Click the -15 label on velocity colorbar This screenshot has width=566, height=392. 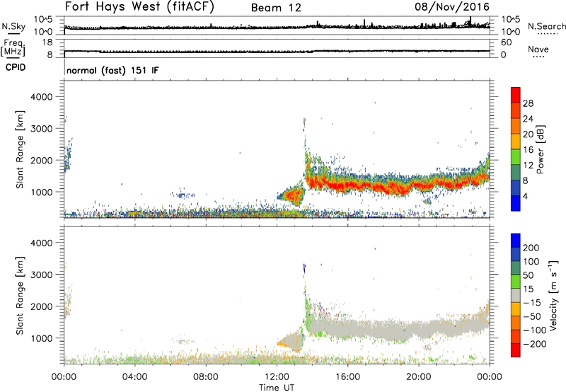tap(532, 303)
